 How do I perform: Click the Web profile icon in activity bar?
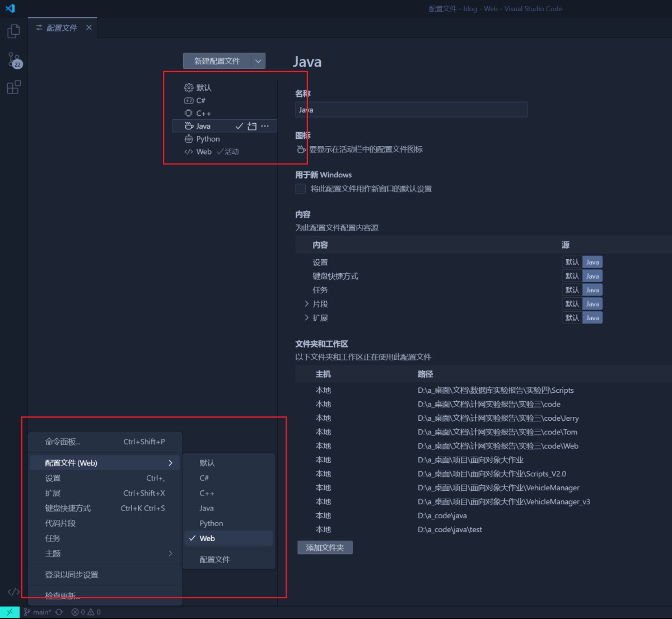point(13,592)
